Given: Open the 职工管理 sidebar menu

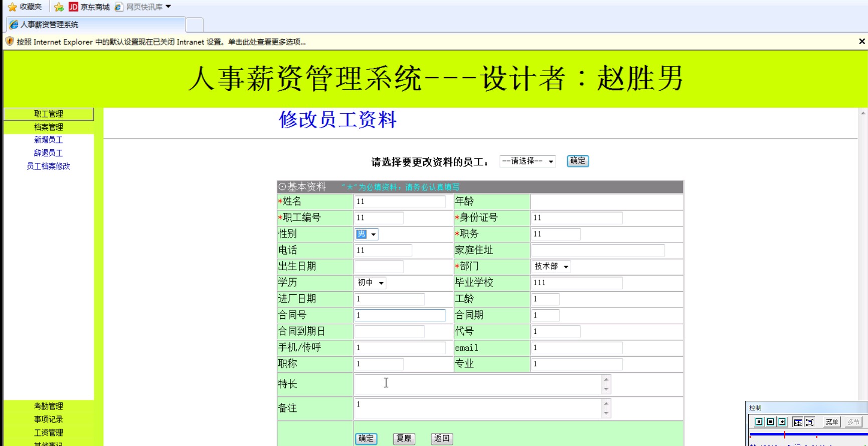Looking at the screenshot, I should click(x=49, y=114).
